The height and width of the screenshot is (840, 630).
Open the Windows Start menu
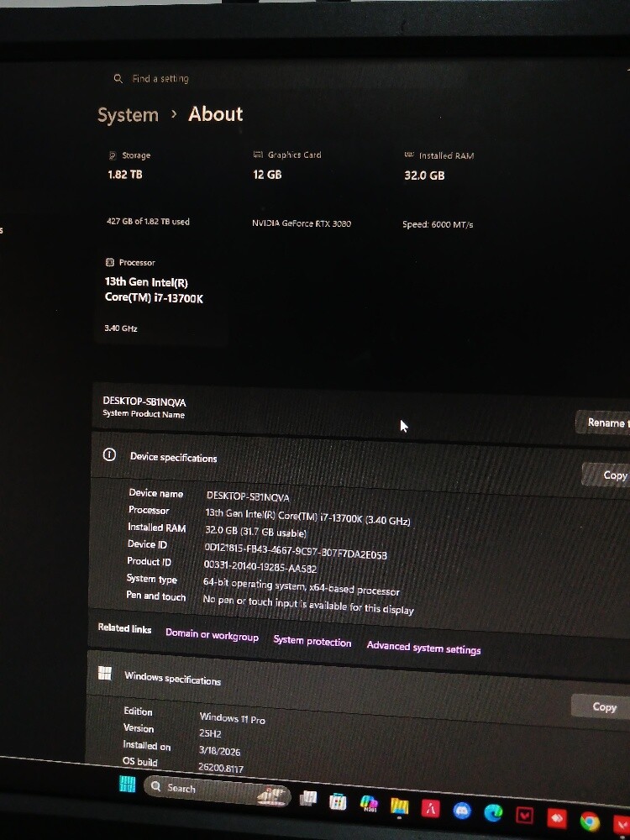(x=127, y=785)
